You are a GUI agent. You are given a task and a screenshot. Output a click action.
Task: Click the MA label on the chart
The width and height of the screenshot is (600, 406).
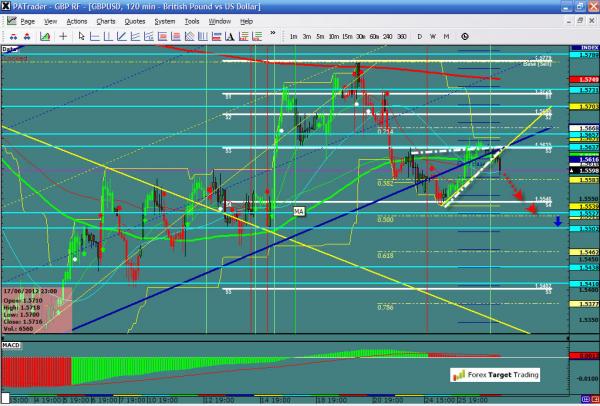pos(298,211)
